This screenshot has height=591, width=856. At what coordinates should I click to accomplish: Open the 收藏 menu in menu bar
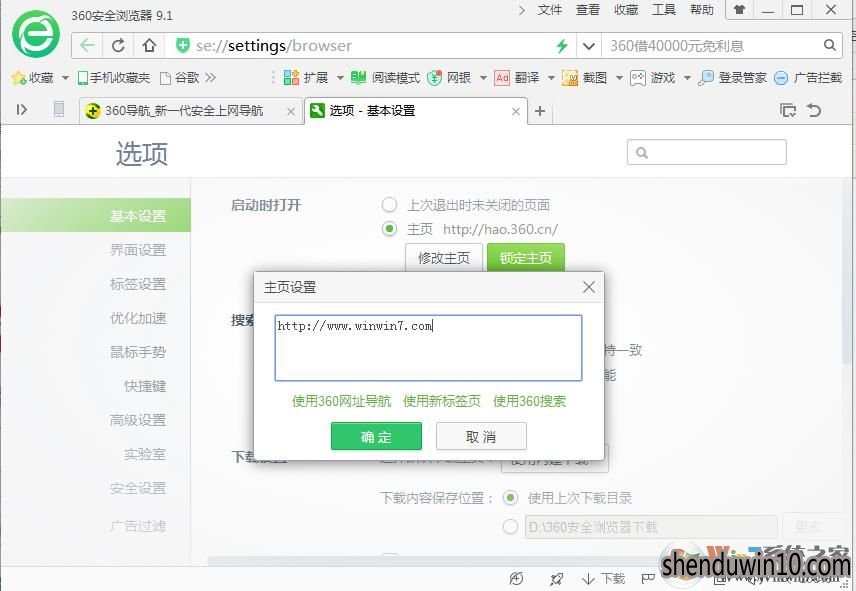[626, 10]
